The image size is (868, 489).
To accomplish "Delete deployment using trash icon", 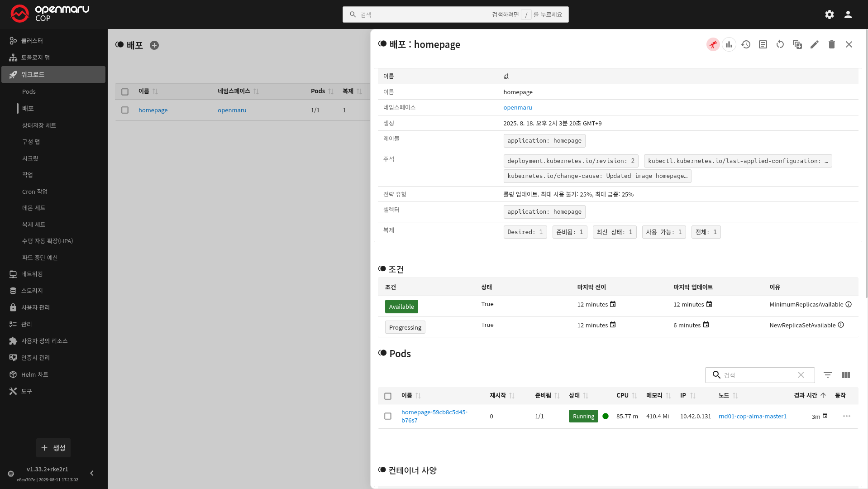I will pyautogui.click(x=831, y=44).
